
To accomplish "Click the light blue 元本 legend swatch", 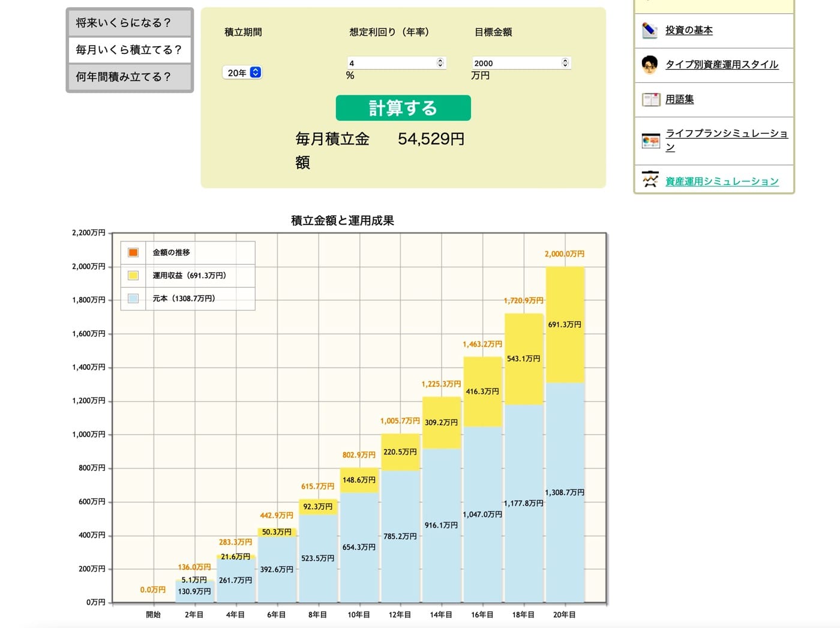I will [133, 298].
